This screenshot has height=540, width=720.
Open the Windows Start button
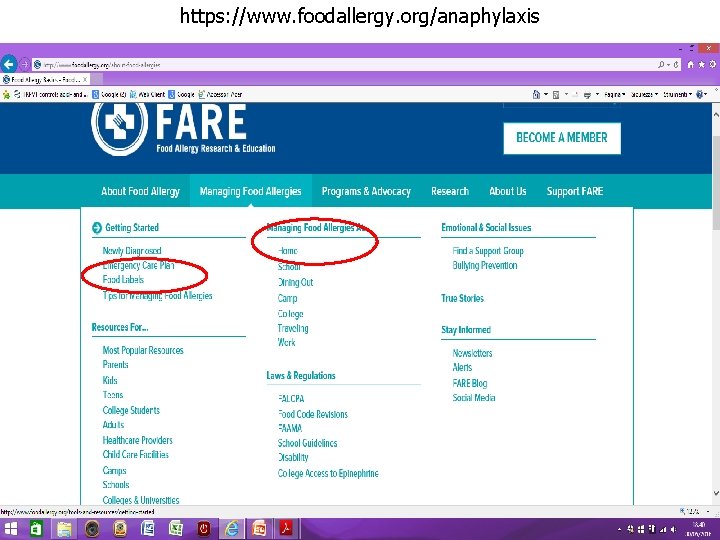10,529
